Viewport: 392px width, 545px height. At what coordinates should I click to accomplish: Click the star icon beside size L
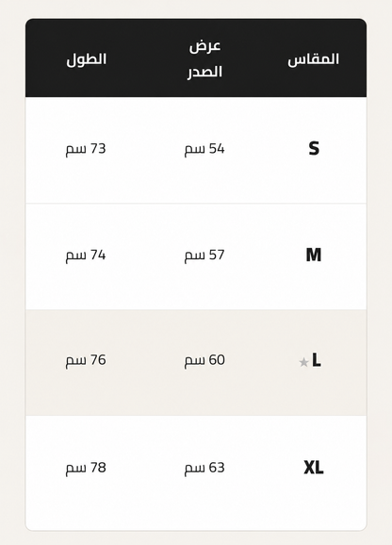pos(303,362)
